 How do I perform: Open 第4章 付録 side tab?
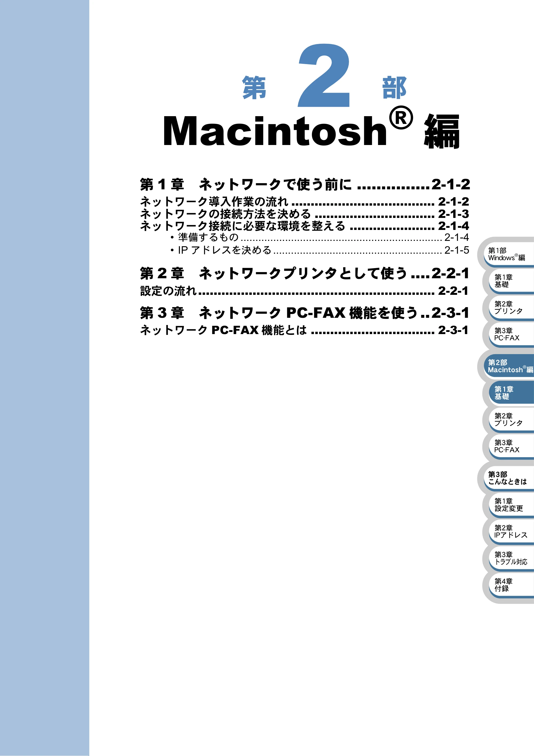point(511,585)
